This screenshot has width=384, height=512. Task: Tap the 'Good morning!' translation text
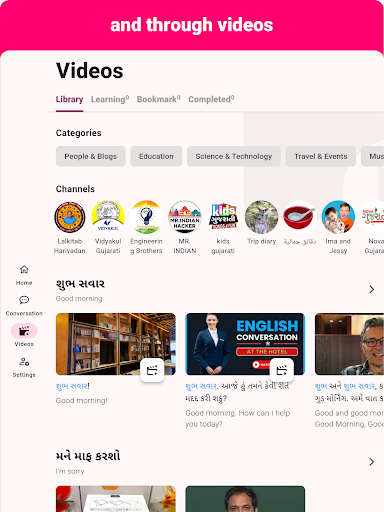[x=82, y=401]
